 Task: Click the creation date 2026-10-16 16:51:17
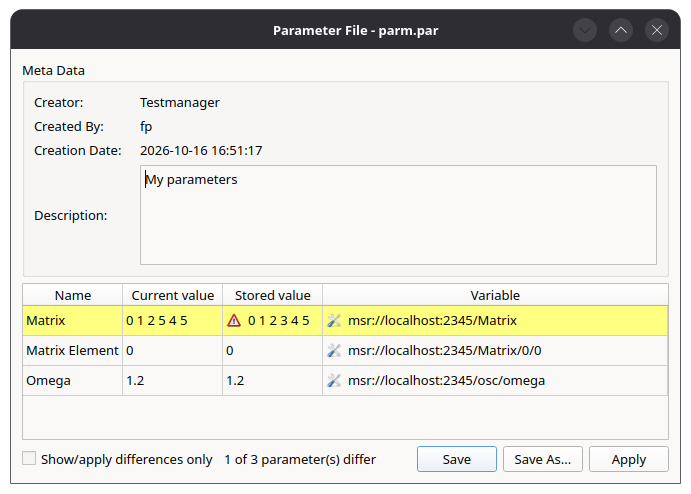201,151
